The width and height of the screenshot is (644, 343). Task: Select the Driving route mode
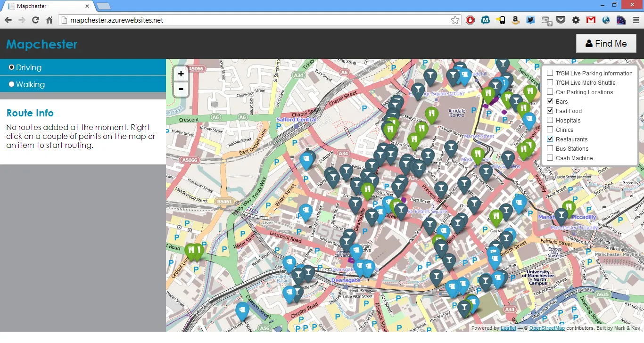pos(12,67)
